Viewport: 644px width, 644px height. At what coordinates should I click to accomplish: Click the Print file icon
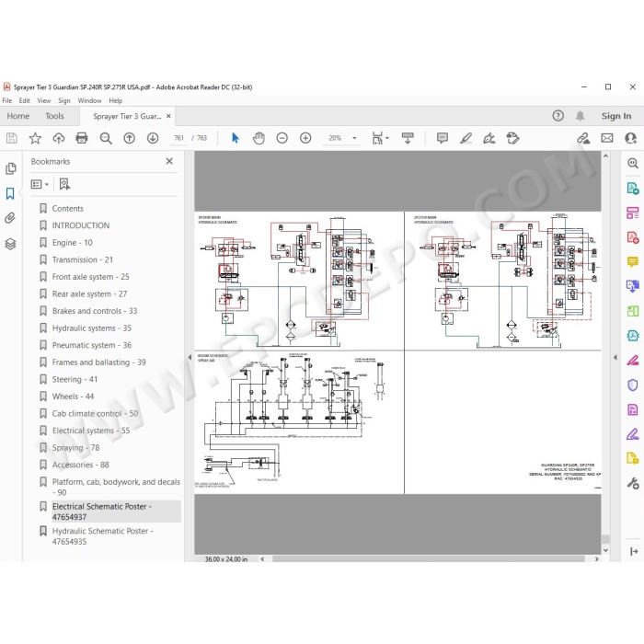[82, 138]
